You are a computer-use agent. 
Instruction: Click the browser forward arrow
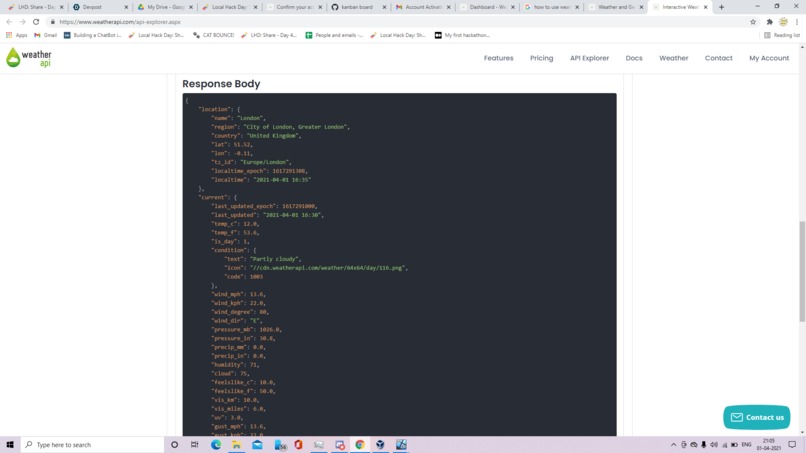(23, 22)
